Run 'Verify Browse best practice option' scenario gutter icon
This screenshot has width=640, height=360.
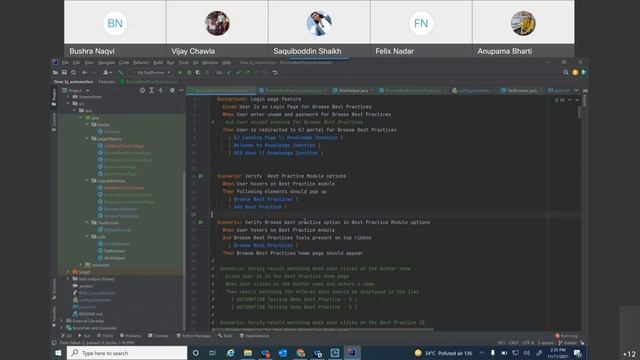pos(201,222)
